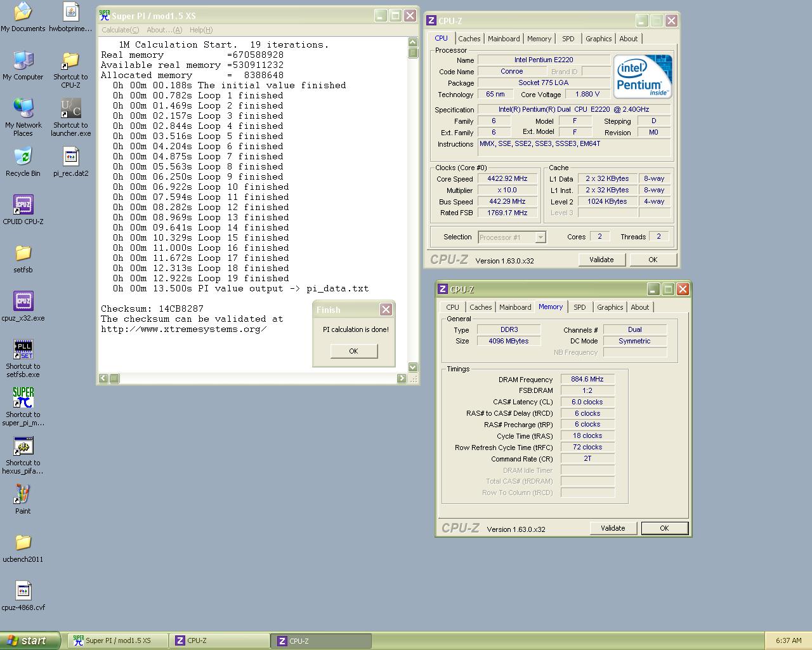Click Super PI title bar icon
The image size is (812, 650).
105,15
